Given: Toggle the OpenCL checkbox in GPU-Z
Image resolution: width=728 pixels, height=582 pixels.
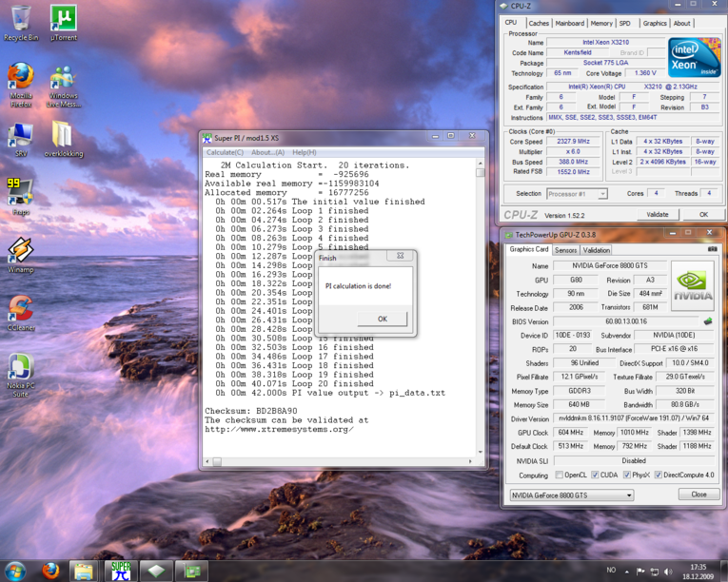Looking at the screenshot, I should [559, 475].
